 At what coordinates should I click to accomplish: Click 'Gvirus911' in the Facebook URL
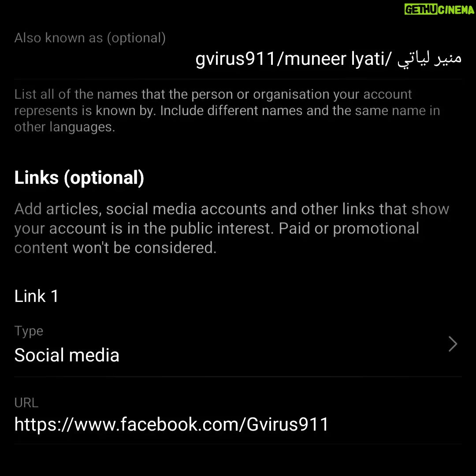tap(287, 424)
